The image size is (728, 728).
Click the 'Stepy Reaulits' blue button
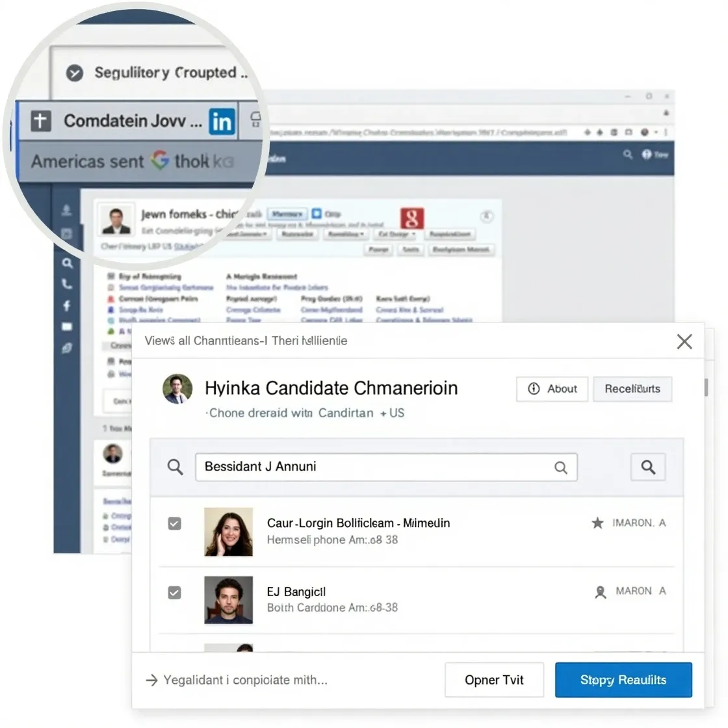(x=623, y=679)
